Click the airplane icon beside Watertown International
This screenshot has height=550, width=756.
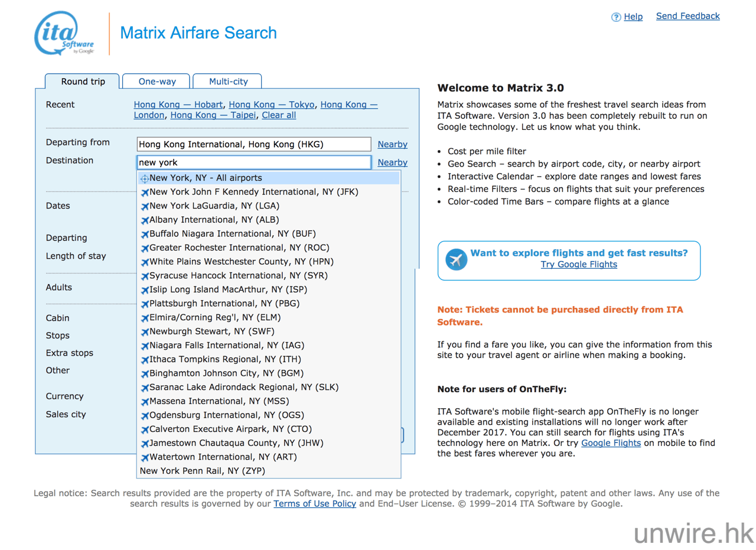tap(145, 457)
